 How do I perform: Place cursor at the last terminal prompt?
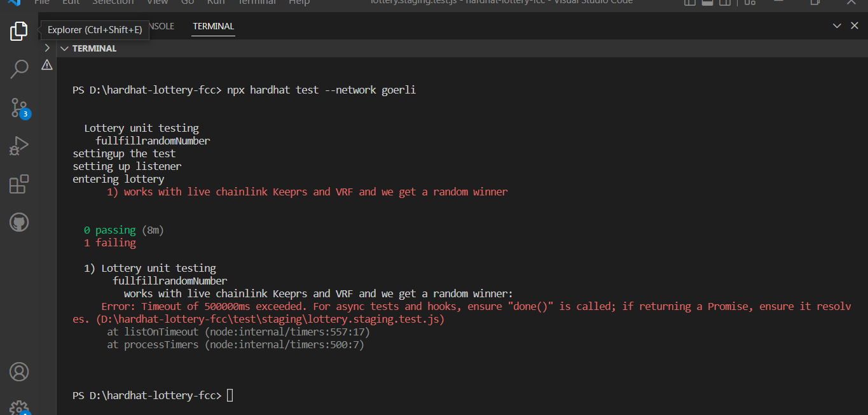pos(230,396)
